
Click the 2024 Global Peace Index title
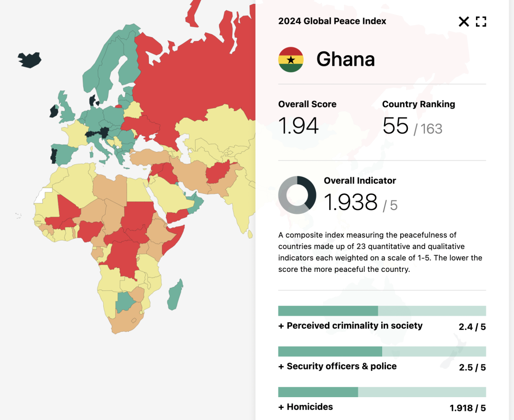(x=332, y=21)
